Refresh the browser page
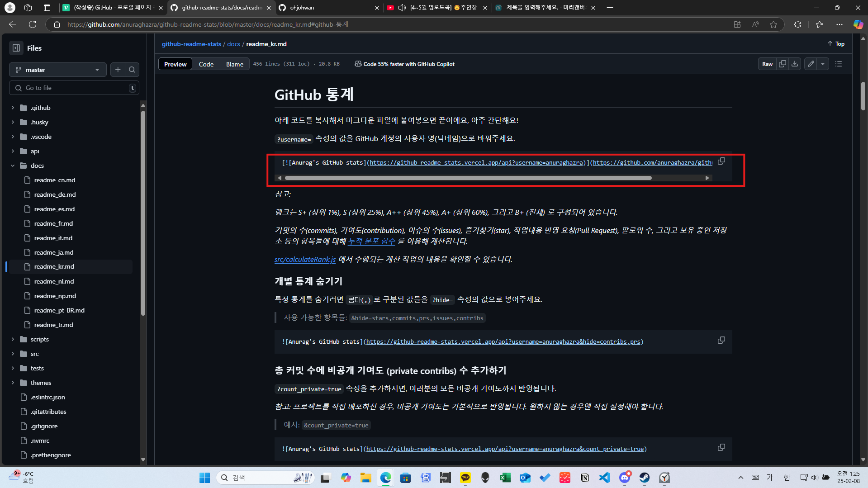 point(33,24)
